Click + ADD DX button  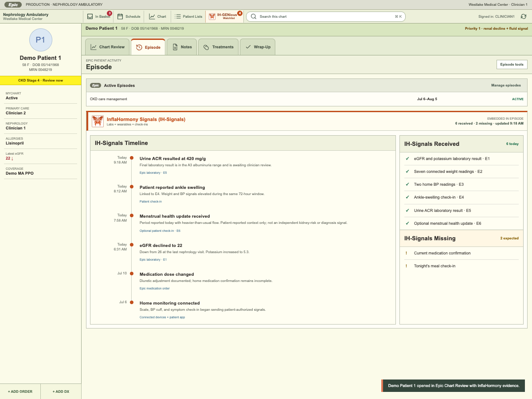point(61,391)
